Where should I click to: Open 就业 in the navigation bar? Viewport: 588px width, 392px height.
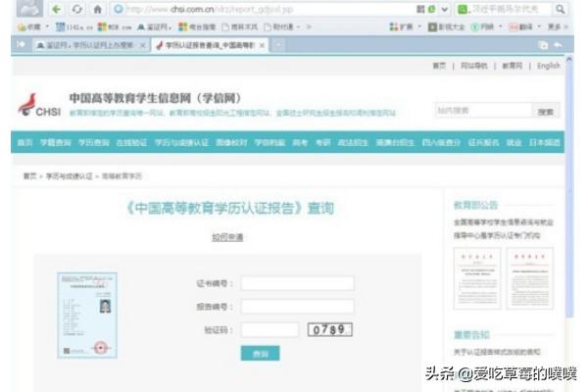point(514,142)
